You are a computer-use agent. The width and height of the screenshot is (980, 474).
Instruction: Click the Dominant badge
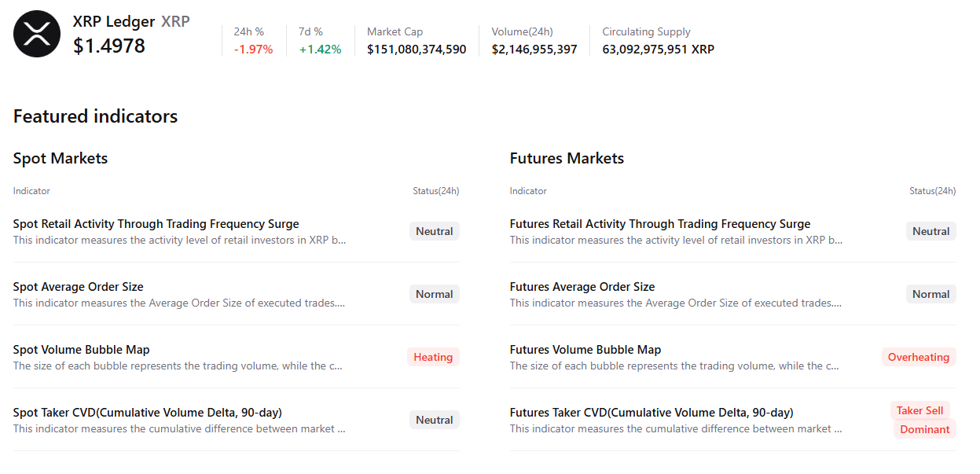point(925,429)
